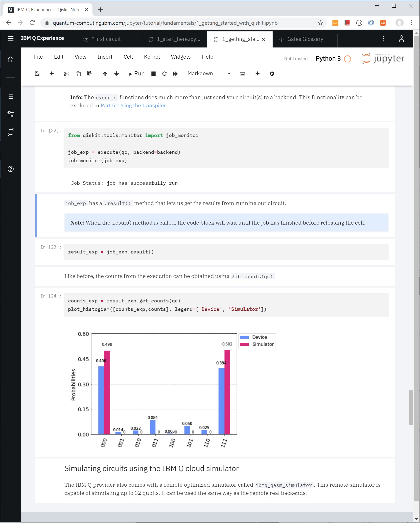Open the vertical three-dot IBM Q options

384,39
